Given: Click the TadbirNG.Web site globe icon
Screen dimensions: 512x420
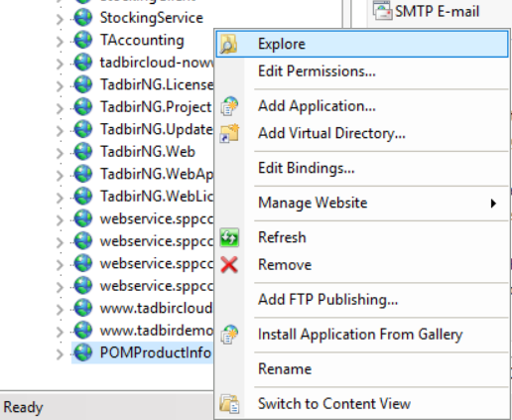Looking at the screenshot, I should (83, 152).
